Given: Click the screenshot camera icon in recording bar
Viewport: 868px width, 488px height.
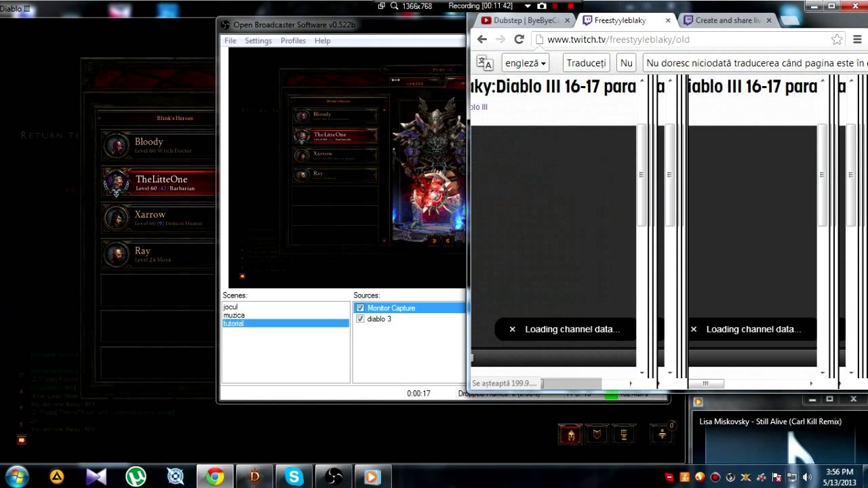Looking at the screenshot, I should pos(540,6).
